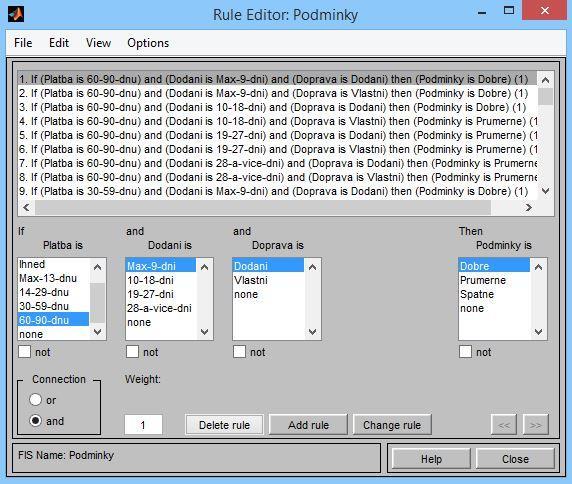Click the Doprava list scroll up arrow

[x=312, y=267]
